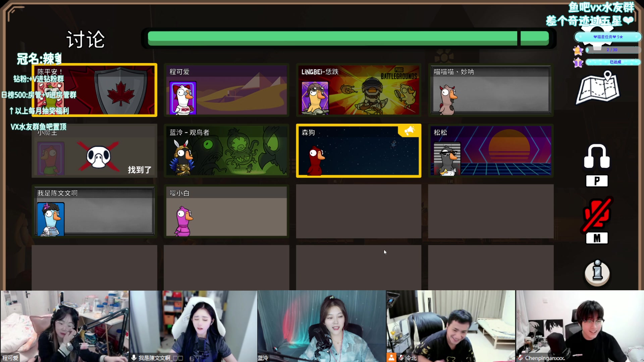Open the folded map icon
The height and width of the screenshot is (362, 644).
coord(598,88)
